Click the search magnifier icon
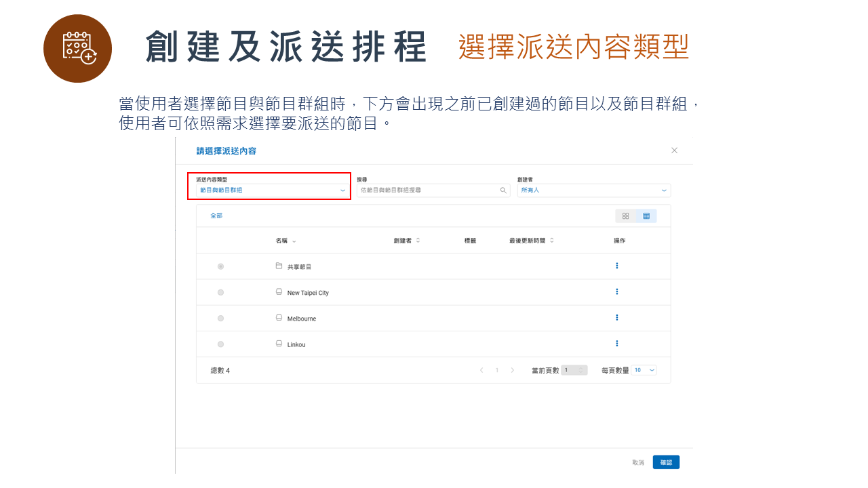This screenshot has height=488, width=868. pyautogui.click(x=503, y=190)
